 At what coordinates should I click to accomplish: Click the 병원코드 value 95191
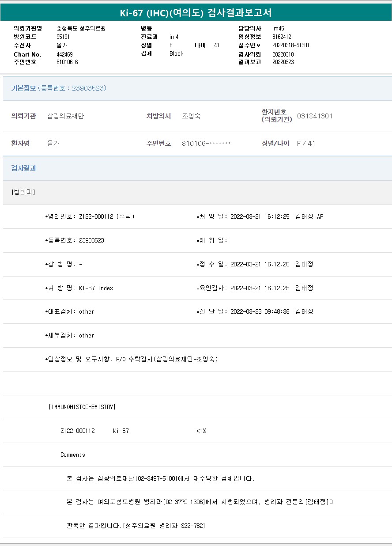tap(63, 37)
